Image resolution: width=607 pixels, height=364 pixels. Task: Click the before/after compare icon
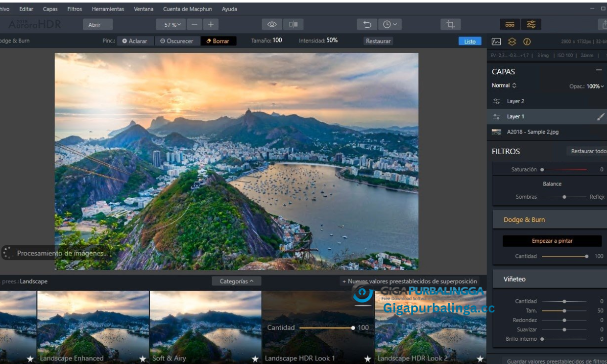click(x=293, y=24)
